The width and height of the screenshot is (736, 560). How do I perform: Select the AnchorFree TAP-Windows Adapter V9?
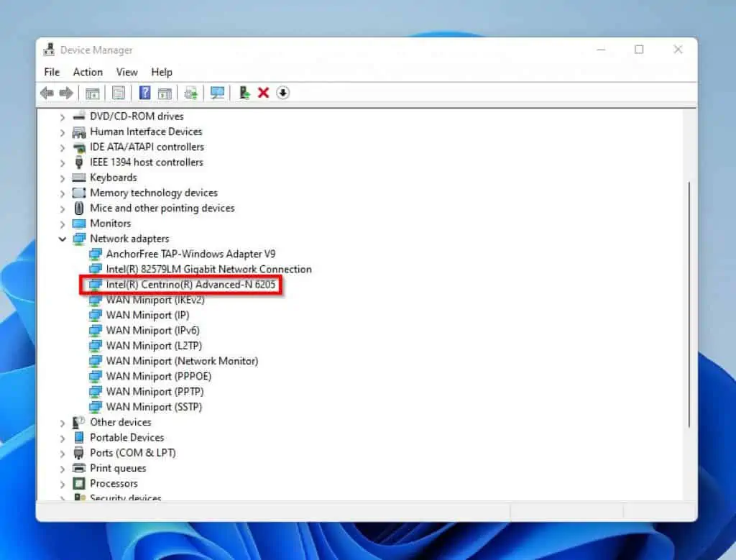coord(187,254)
